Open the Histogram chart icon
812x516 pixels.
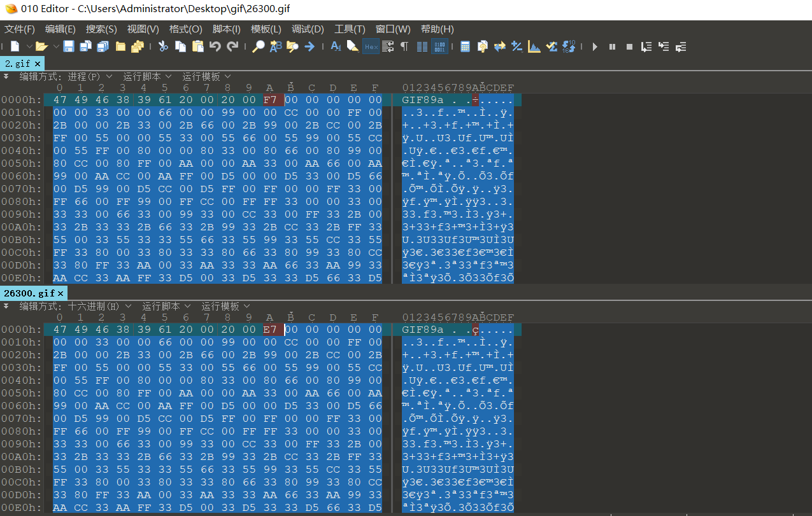point(534,46)
